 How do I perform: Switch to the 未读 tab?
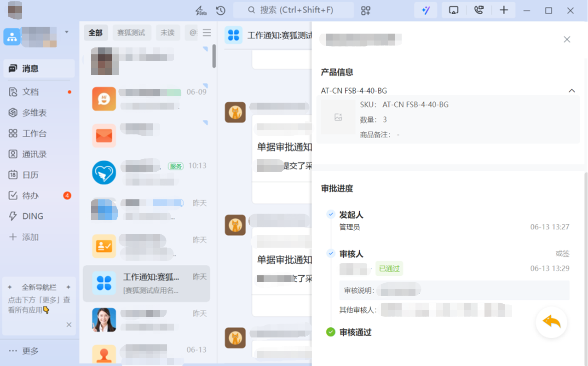click(x=167, y=33)
